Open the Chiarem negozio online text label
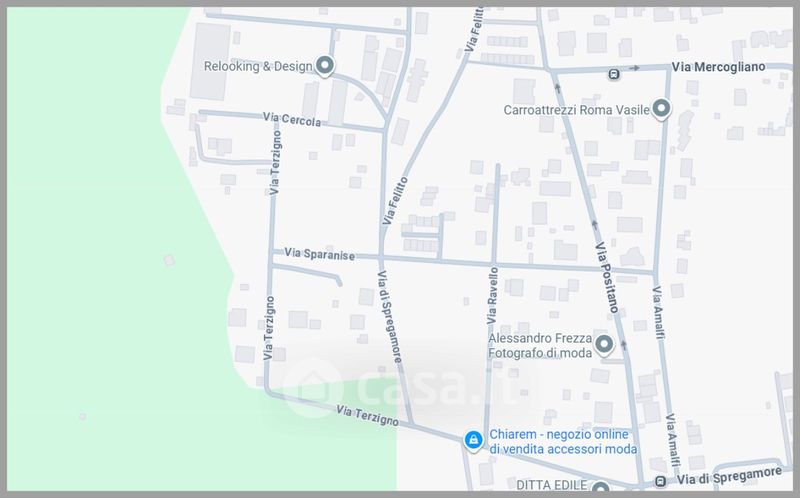 [564, 442]
